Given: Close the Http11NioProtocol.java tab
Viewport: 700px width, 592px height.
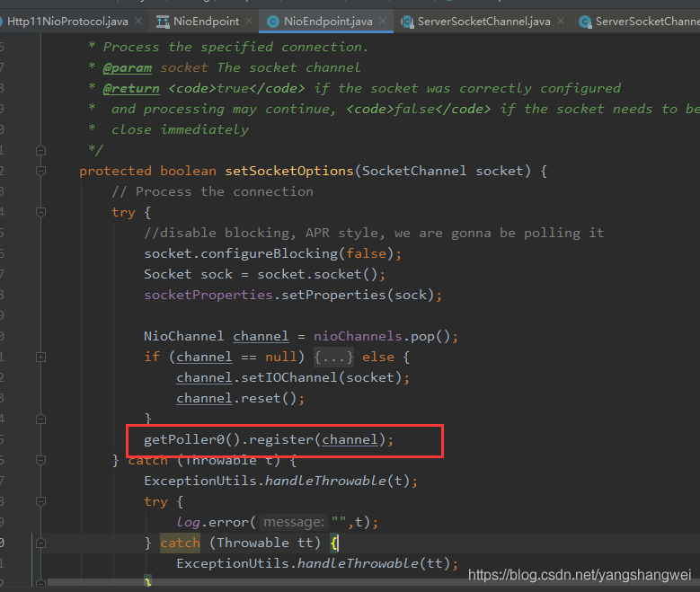Looking at the screenshot, I should 137,21.
